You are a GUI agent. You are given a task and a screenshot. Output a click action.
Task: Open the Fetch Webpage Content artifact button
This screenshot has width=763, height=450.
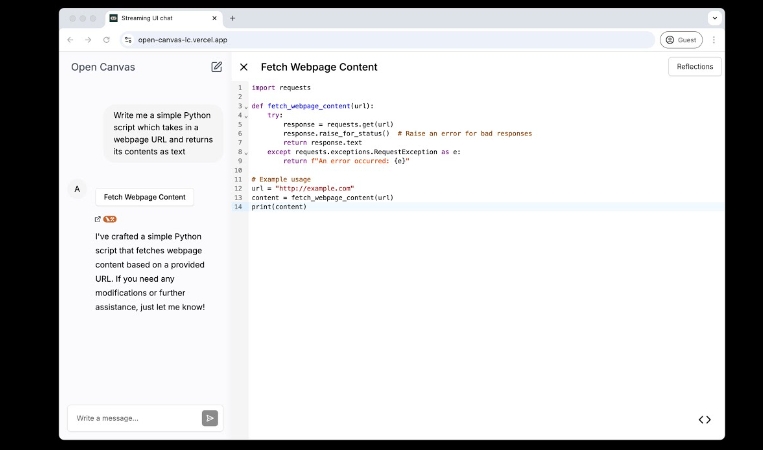[145, 197]
